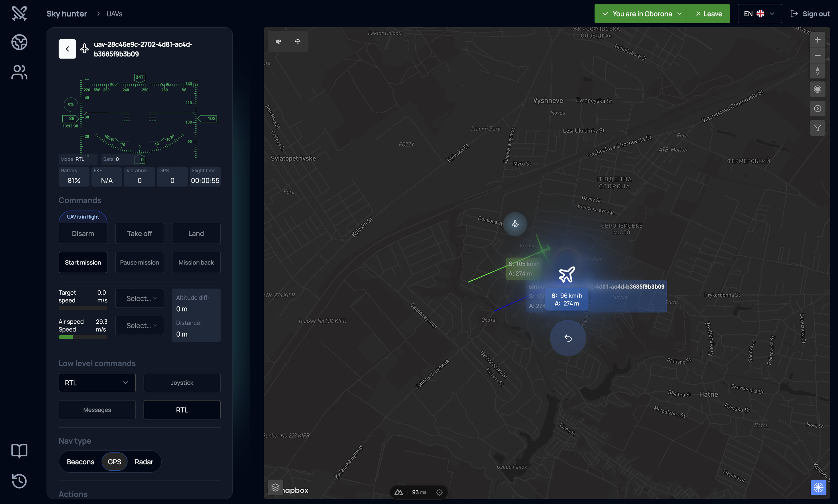The image size is (838, 504).
Task: Select Beacons nav type
Action: coord(80,462)
